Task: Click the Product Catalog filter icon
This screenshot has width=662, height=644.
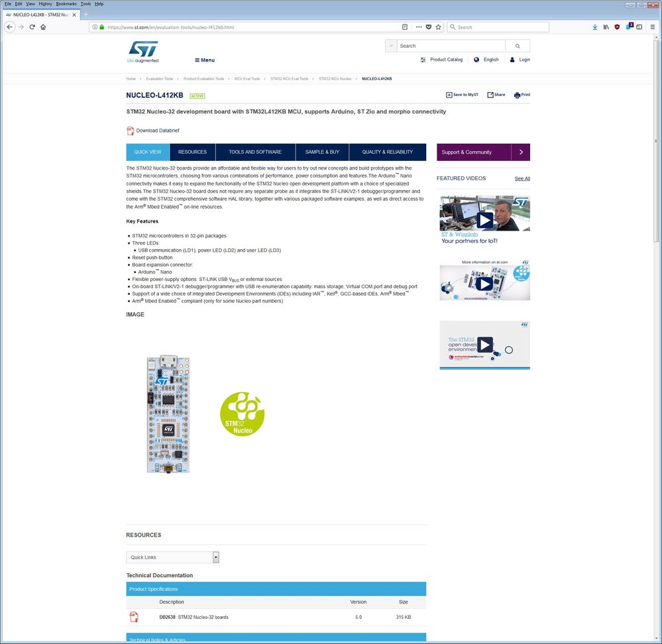Action: pyautogui.click(x=423, y=60)
